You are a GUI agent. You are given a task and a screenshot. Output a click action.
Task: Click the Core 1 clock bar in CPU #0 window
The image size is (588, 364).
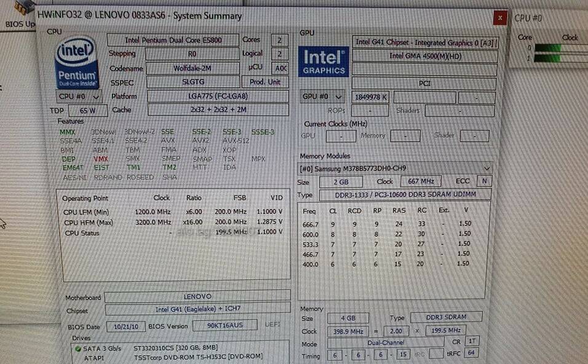click(x=560, y=58)
